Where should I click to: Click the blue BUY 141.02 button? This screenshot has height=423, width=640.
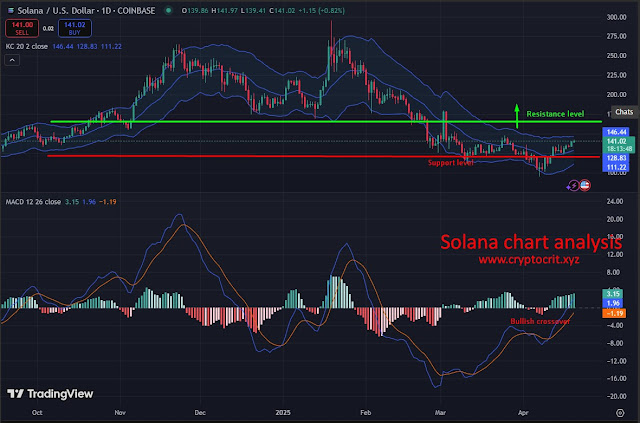[x=75, y=28]
